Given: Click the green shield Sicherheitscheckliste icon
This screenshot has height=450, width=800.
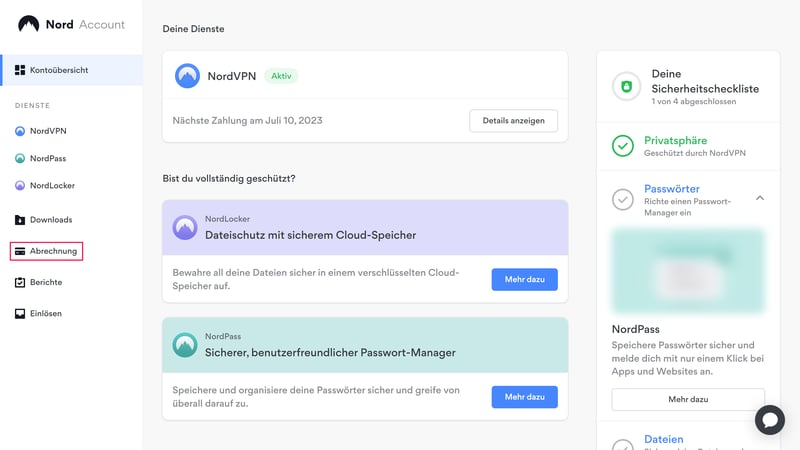Looking at the screenshot, I should point(624,88).
